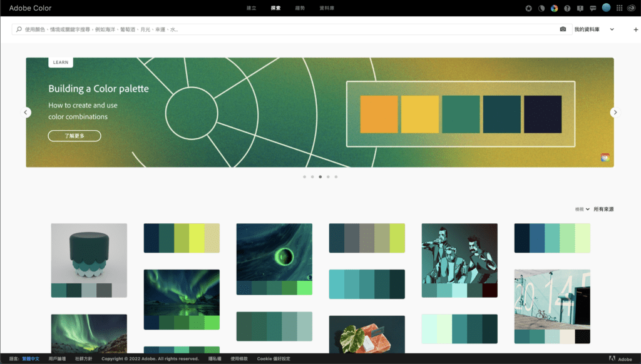This screenshot has width=641, height=364.
Task: Click the Creative Cloud icon in the header
Action: [632, 8]
